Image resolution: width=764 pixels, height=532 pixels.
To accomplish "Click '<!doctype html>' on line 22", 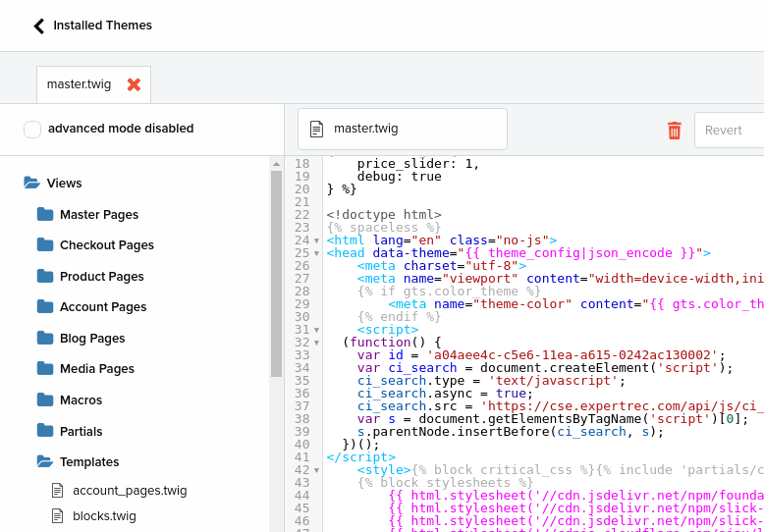I will point(384,215).
